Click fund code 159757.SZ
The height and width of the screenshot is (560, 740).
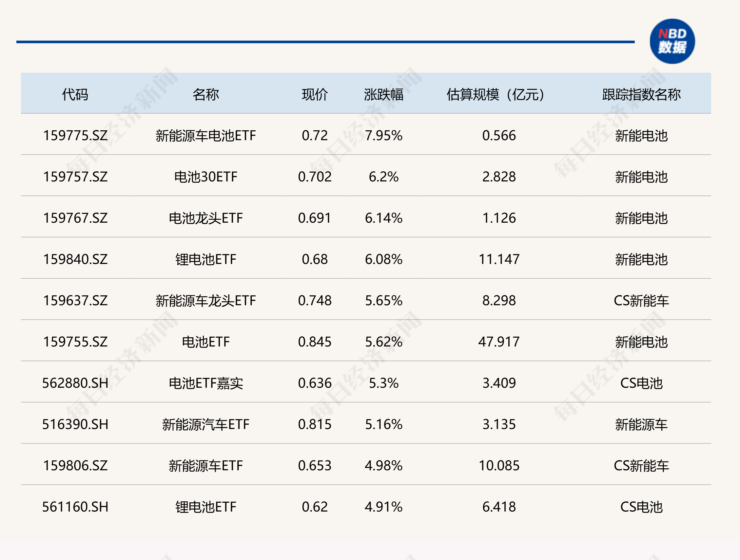click(x=75, y=177)
